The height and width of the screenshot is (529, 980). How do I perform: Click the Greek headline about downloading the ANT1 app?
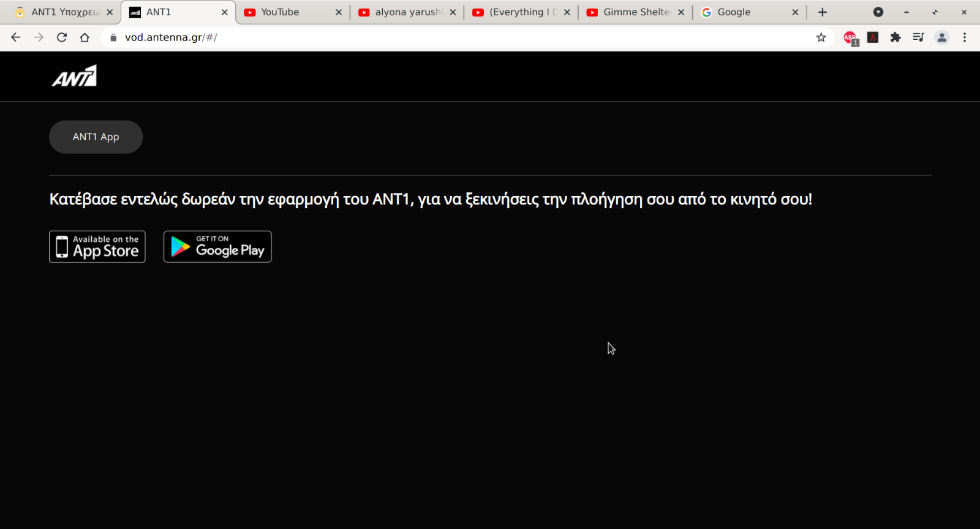tap(431, 200)
